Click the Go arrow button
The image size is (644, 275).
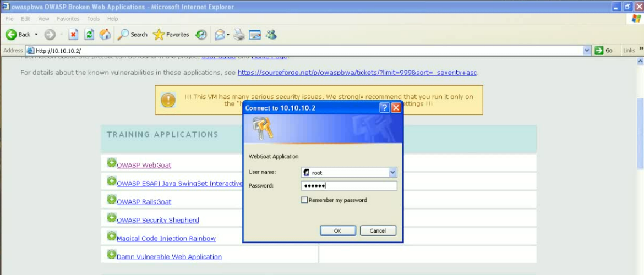click(x=604, y=51)
